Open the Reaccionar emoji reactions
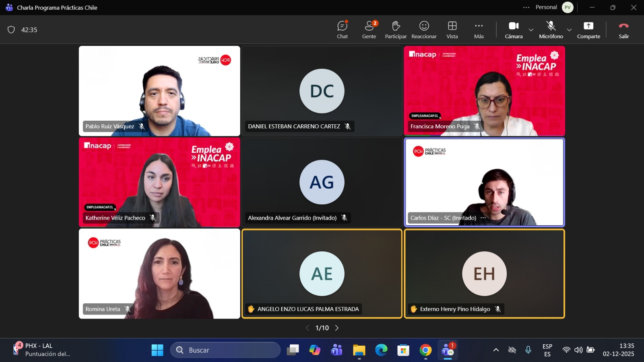This screenshot has width=644, height=362. pos(424,30)
